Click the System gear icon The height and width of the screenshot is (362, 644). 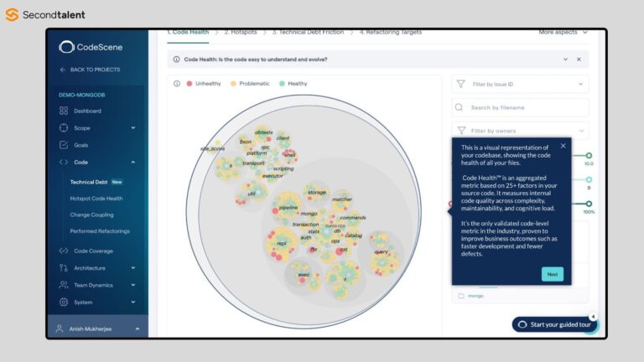[63, 302]
